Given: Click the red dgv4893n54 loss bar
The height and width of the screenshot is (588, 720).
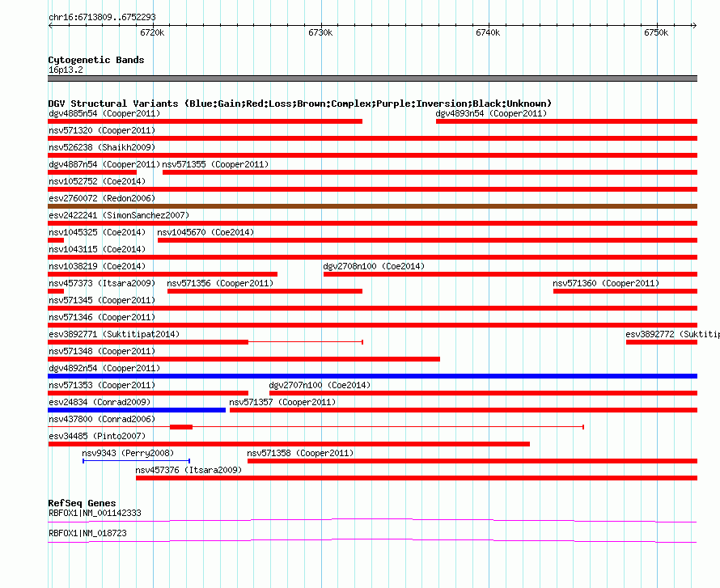Looking at the screenshot, I should (x=566, y=121).
